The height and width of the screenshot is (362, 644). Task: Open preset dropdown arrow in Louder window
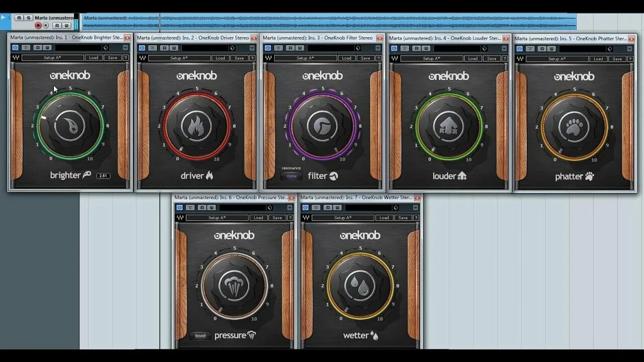pos(504,48)
